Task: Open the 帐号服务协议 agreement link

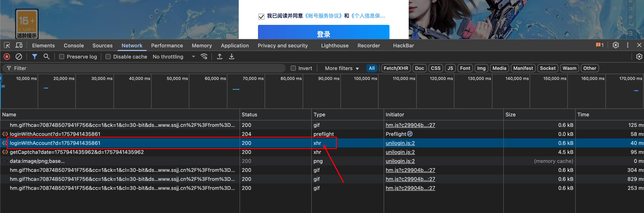Action: tap(323, 16)
